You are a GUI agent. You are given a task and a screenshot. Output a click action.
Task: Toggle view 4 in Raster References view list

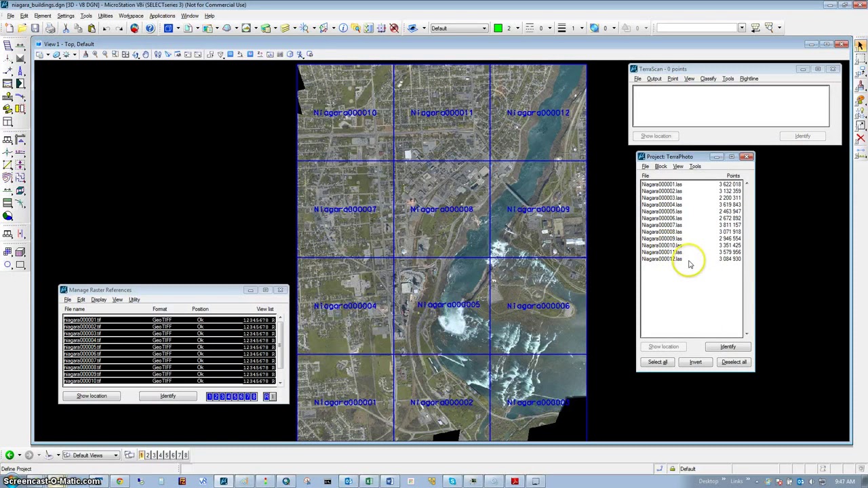(x=229, y=396)
